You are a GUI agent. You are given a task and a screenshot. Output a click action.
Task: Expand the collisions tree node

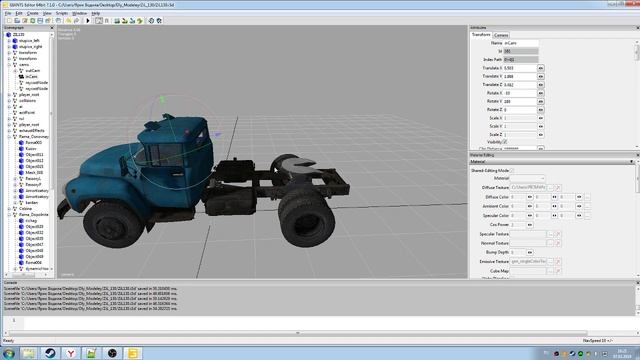tap(9, 100)
